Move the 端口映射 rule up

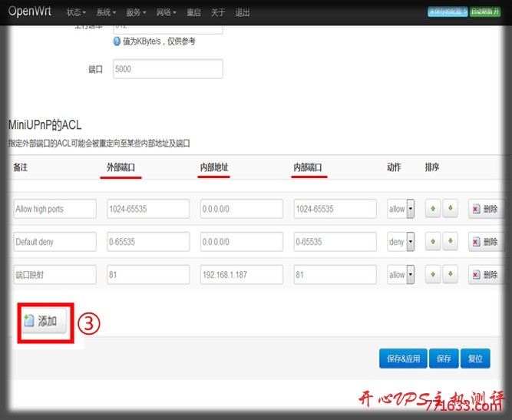point(433,274)
